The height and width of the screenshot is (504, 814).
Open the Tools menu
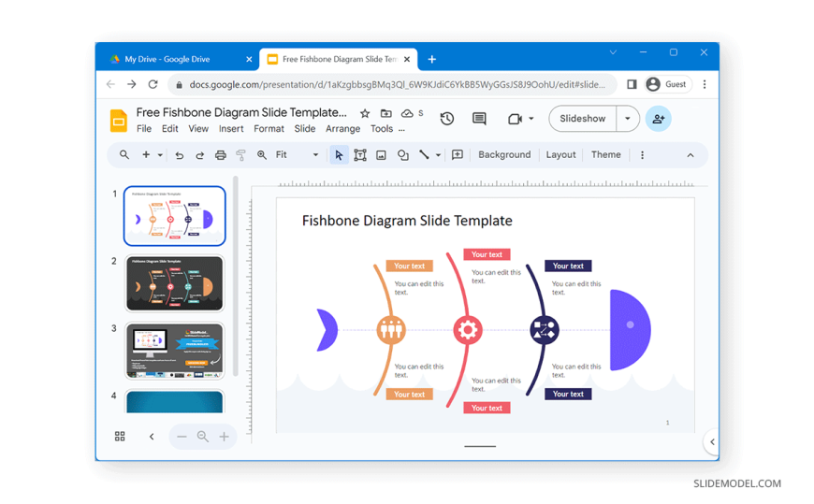pos(382,129)
